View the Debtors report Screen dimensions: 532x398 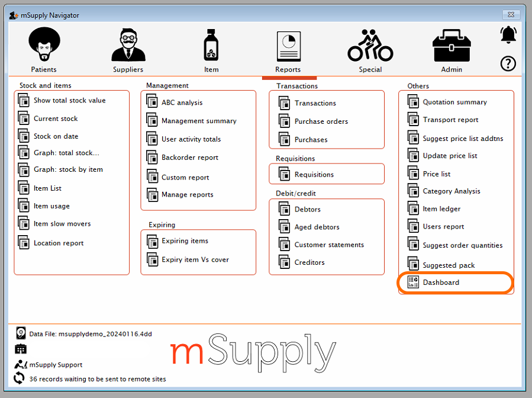click(308, 209)
